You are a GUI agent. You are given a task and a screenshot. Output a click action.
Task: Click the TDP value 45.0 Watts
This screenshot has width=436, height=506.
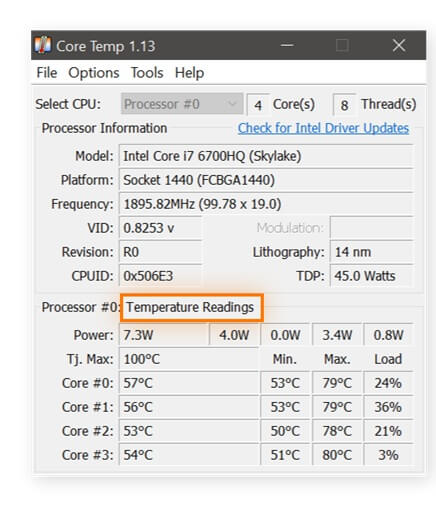point(371,276)
